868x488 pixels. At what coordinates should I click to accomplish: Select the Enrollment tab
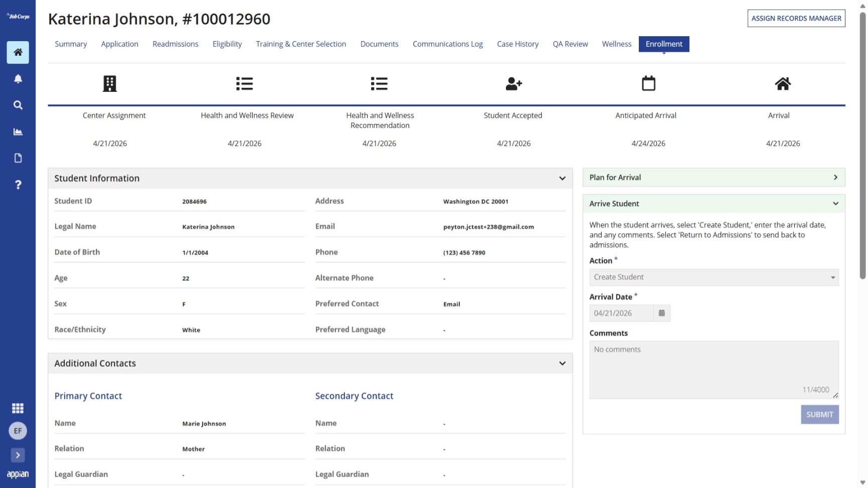664,44
